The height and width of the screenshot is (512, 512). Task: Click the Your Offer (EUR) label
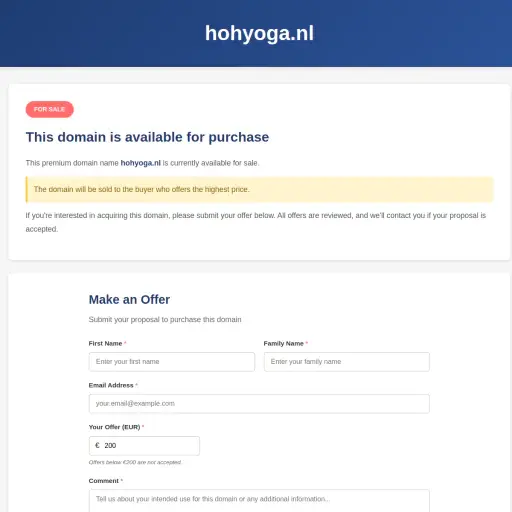[x=114, y=427]
